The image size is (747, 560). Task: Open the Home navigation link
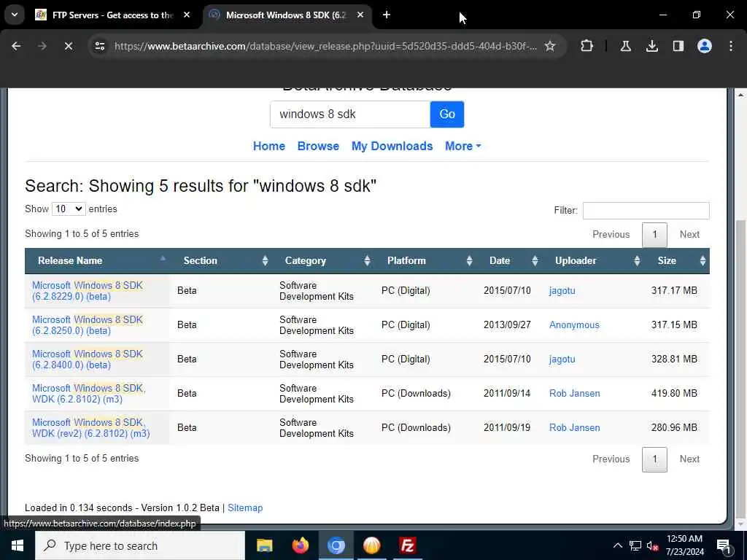click(x=268, y=146)
